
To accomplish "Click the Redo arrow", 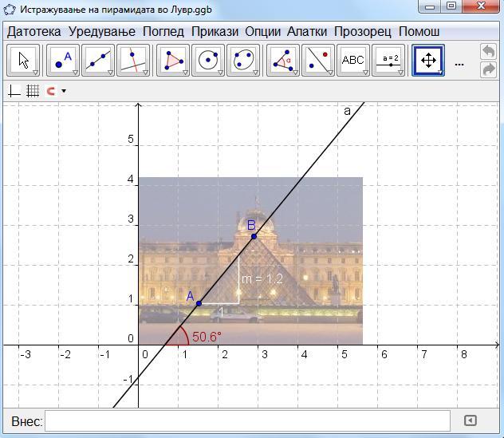I will (489, 69).
